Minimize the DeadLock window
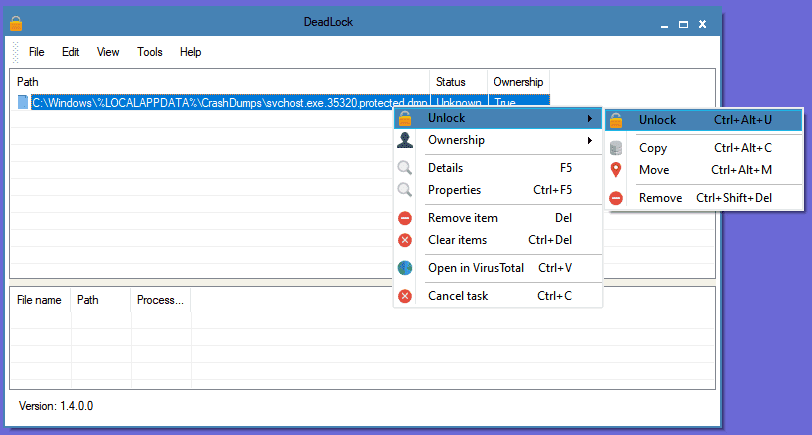Screen dimensions: 812x435 664,24
